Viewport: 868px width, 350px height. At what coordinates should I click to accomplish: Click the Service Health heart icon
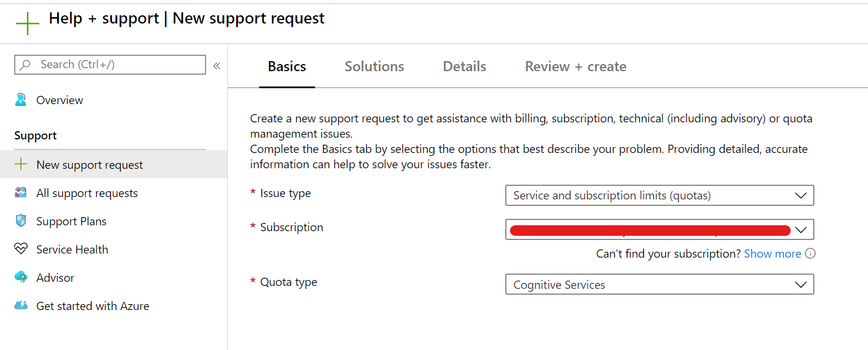click(21, 249)
